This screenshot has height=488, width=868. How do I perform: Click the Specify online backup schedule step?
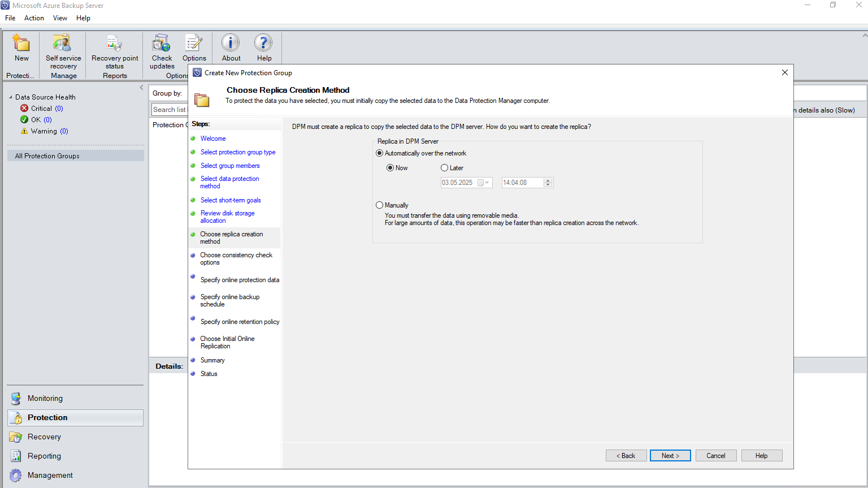229,300
